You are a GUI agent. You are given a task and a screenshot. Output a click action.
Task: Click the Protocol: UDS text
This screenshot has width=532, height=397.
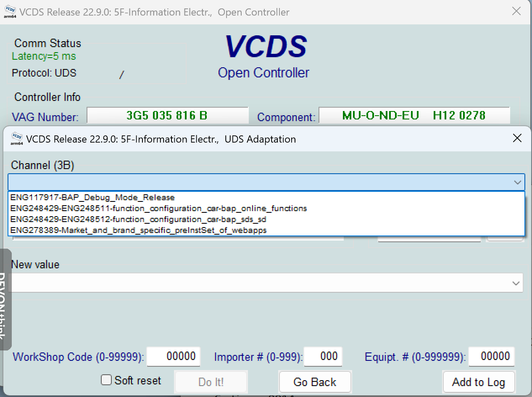(x=44, y=73)
